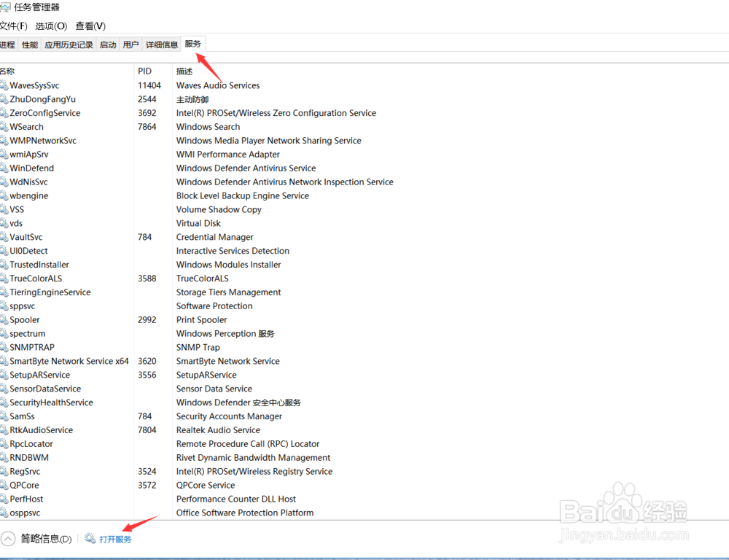Select the 服务 tab
Viewport: 729px width, 560px height.
(193, 44)
